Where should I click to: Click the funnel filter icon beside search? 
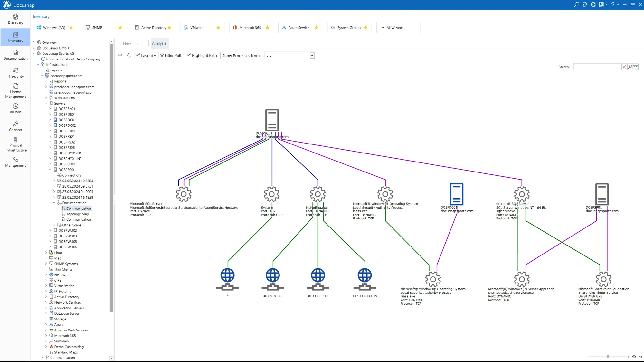coord(636,67)
